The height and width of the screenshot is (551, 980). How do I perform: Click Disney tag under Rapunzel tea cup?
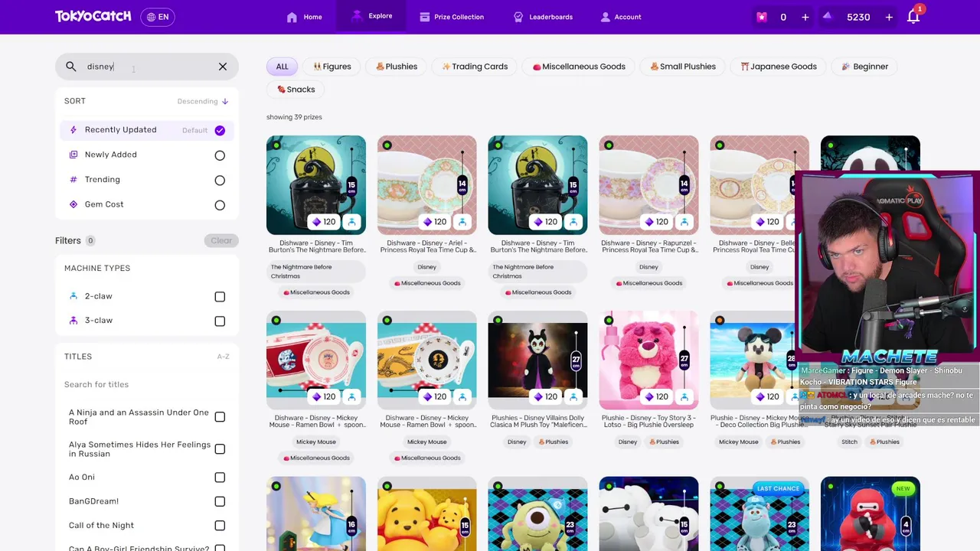pyautogui.click(x=648, y=267)
